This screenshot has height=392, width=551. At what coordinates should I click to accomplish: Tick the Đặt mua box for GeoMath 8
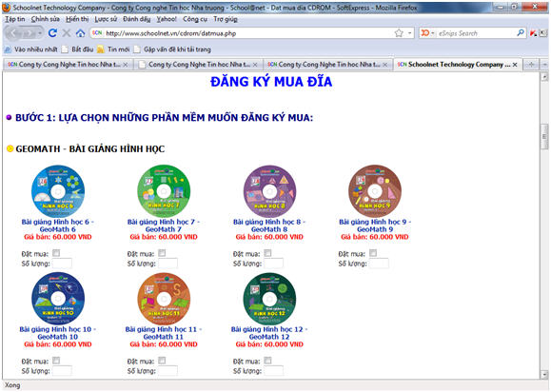[267, 253]
